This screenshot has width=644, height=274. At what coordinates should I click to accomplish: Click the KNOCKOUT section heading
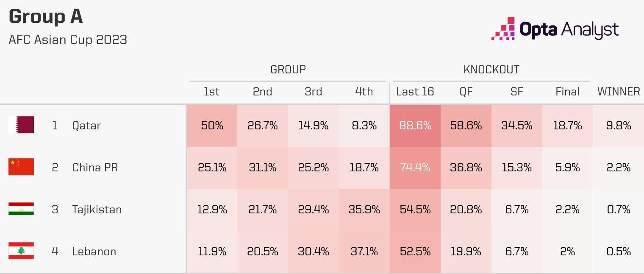click(x=491, y=70)
